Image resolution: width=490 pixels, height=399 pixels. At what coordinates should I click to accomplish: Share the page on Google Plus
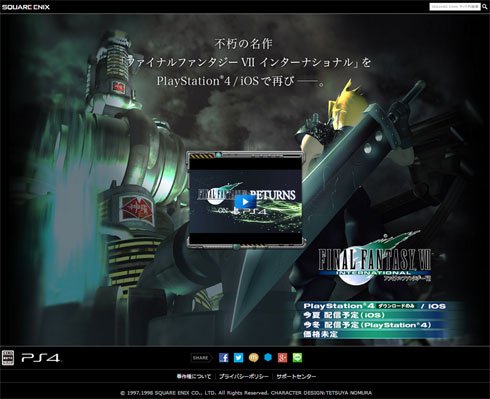pos(282,358)
